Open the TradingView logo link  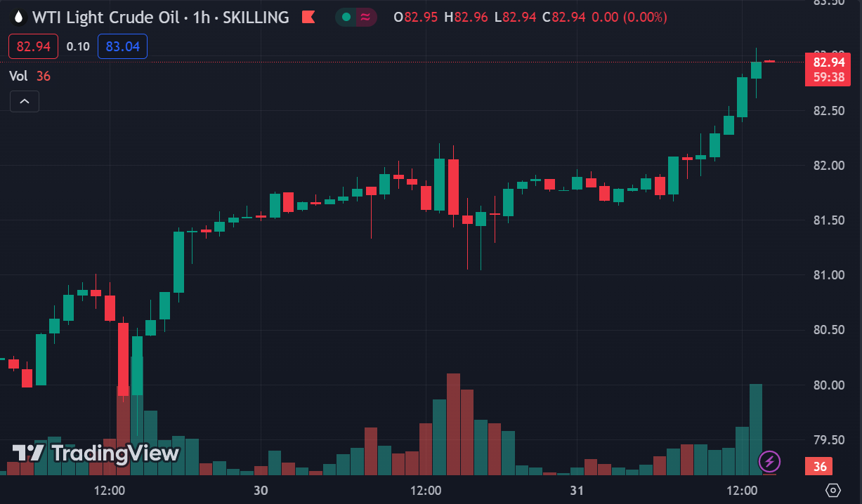click(x=96, y=453)
